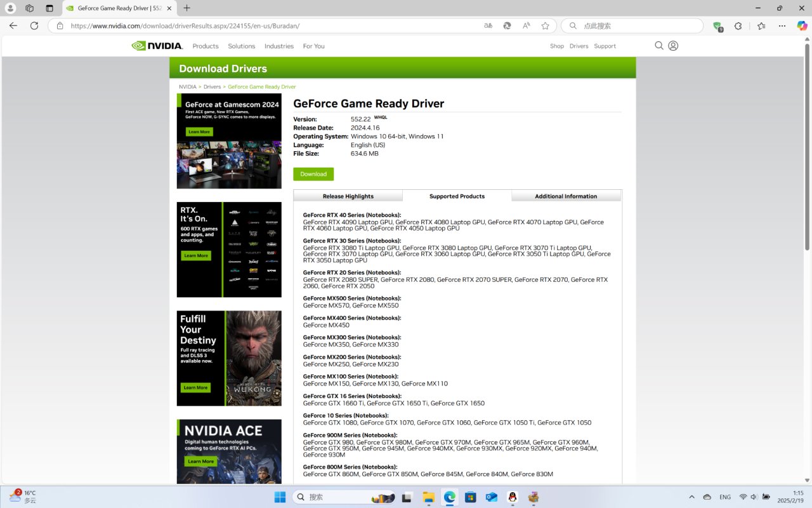Viewport: 812px width, 508px height.
Task: Click the Drivers breadcrumb link
Action: [212, 86]
